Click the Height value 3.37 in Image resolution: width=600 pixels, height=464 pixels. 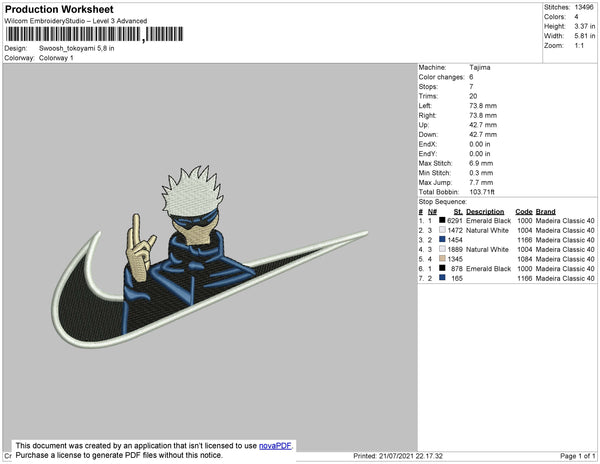(585, 26)
